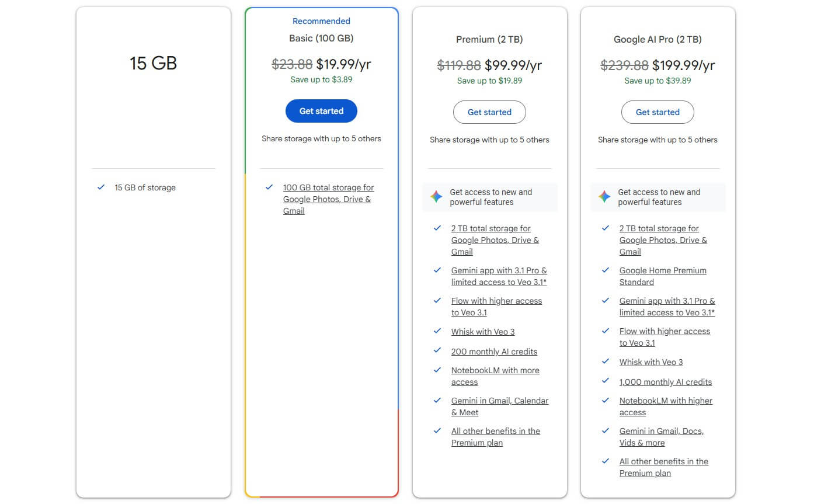Click Whisk with Veo 3 link in AI Pro
Image resolution: width=814 pixels, height=504 pixels.
[650, 362]
